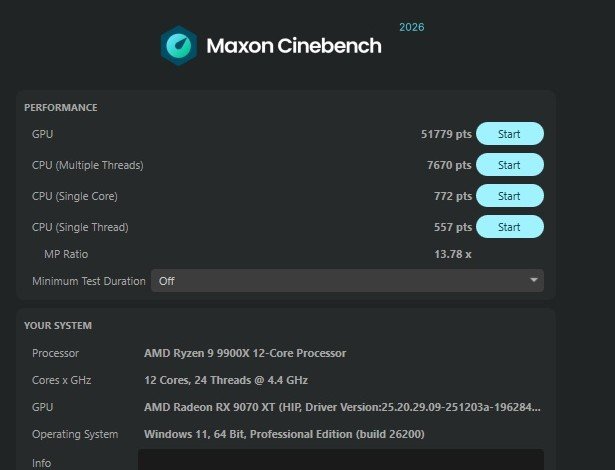Click the Windows 11 operating system entry
The image size is (615, 470).
(284, 434)
